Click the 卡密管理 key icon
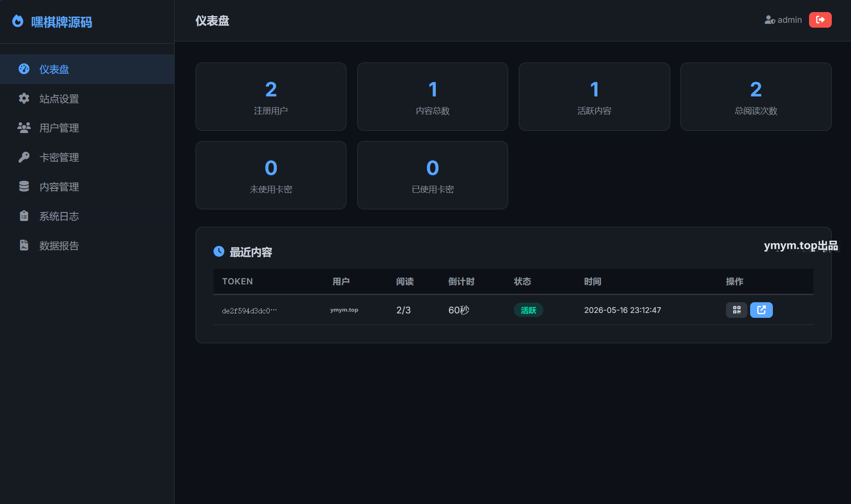This screenshot has width=851, height=504. pyautogui.click(x=24, y=157)
